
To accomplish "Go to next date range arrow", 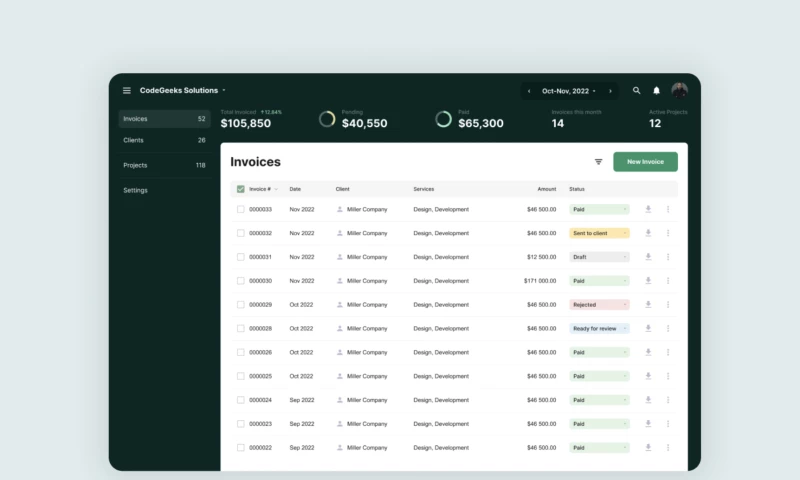I will [610, 91].
